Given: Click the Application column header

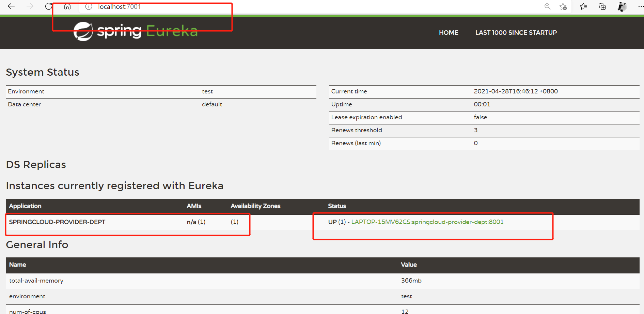Looking at the screenshot, I should point(25,206).
